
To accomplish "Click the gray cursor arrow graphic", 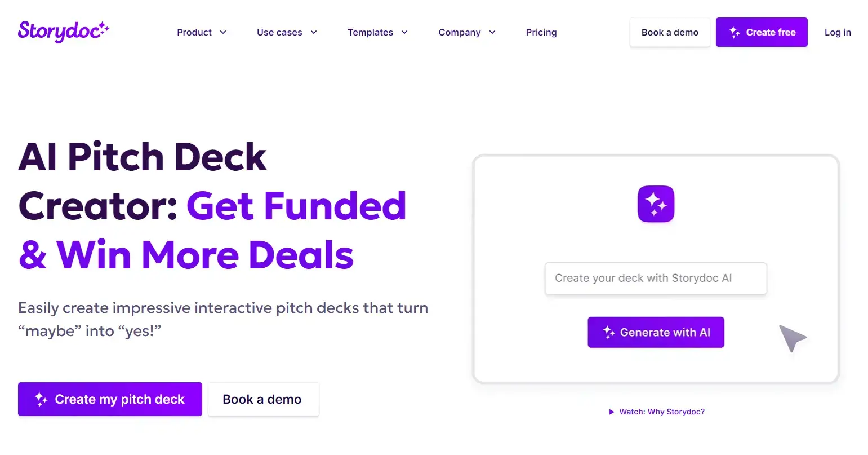I will click(791, 338).
